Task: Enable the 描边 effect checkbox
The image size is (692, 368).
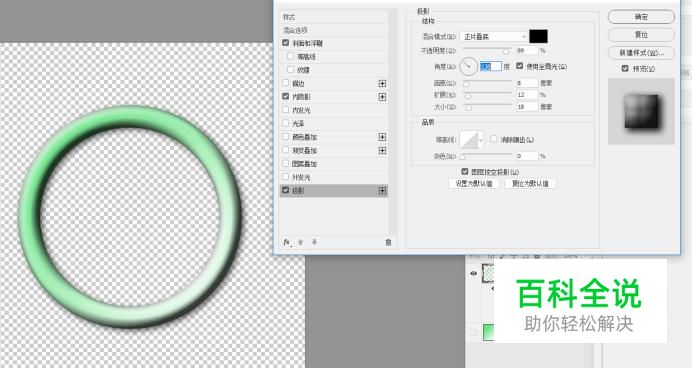Action: click(286, 83)
